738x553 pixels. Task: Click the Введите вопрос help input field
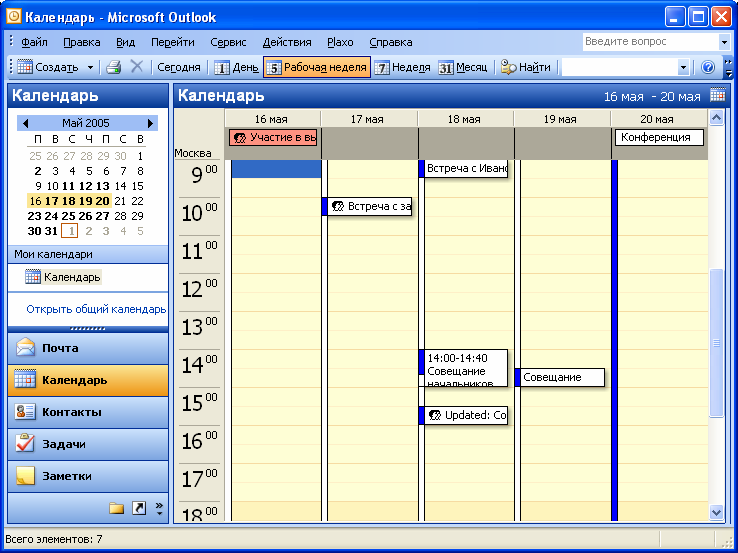pos(650,42)
